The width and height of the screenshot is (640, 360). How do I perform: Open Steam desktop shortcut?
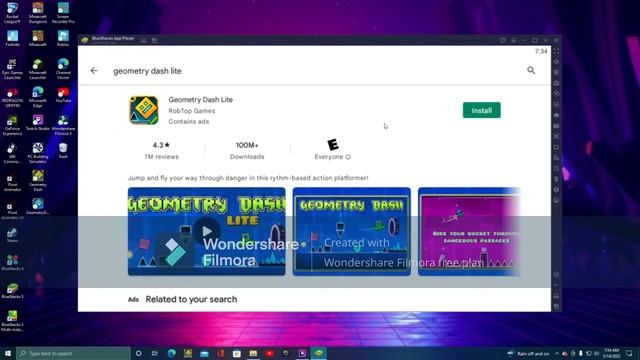coord(12,236)
